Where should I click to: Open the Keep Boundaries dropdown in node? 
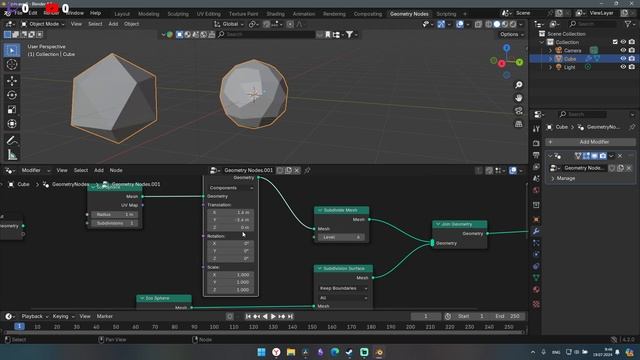coord(343,289)
